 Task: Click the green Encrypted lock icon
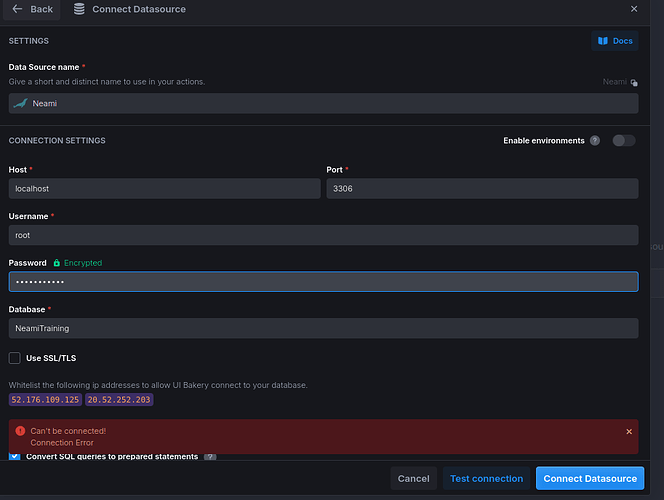pos(57,263)
